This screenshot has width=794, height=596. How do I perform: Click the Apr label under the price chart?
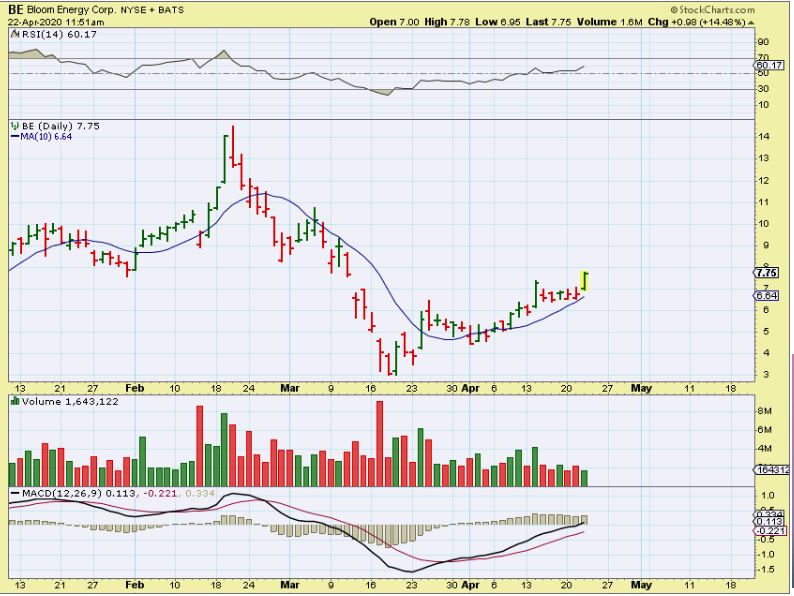[x=470, y=388]
